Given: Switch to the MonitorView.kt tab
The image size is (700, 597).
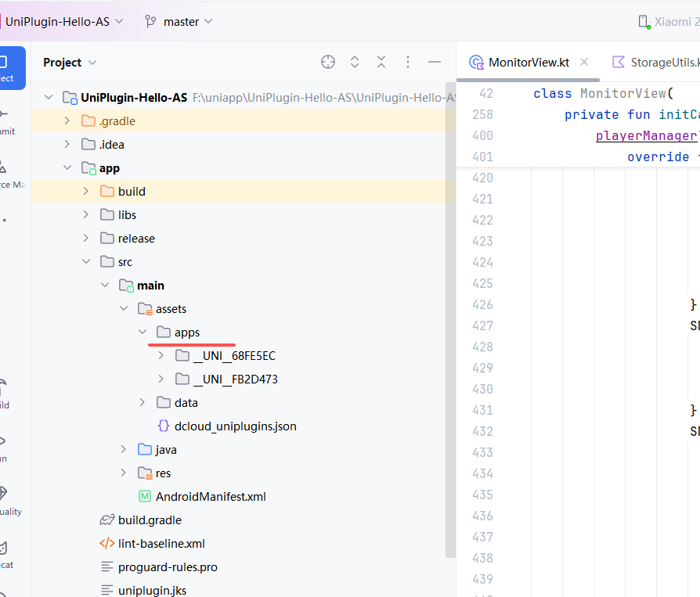Looking at the screenshot, I should pos(528,62).
